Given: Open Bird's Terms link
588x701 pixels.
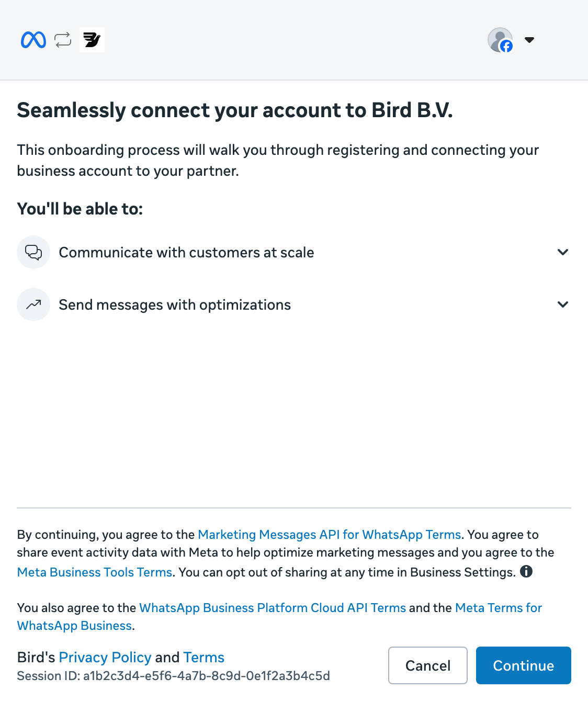Looking at the screenshot, I should pos(204,657).
